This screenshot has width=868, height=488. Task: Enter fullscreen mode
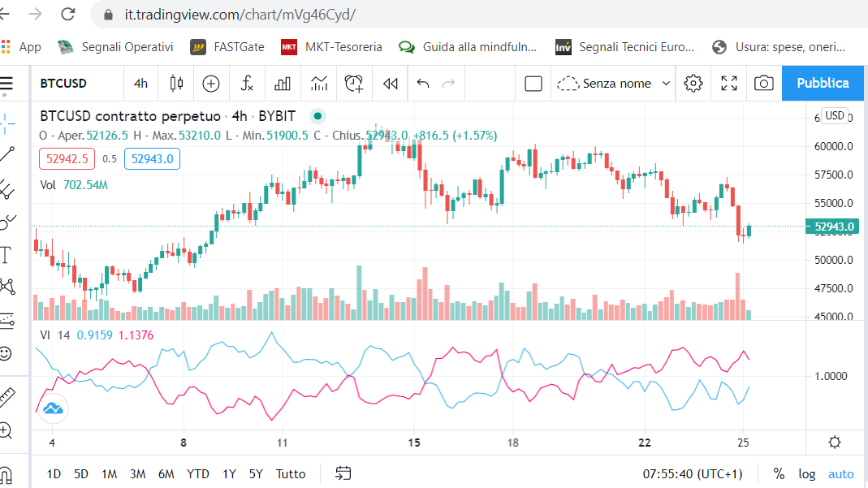729,84
